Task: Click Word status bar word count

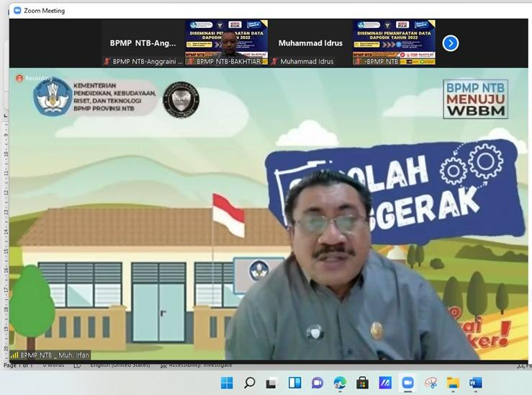Action: [53, 365]
